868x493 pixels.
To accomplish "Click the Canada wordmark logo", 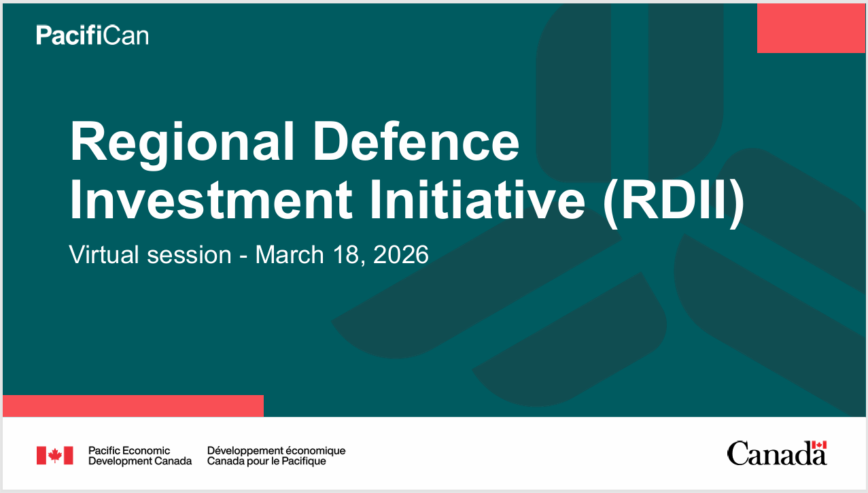I will 776,454.
